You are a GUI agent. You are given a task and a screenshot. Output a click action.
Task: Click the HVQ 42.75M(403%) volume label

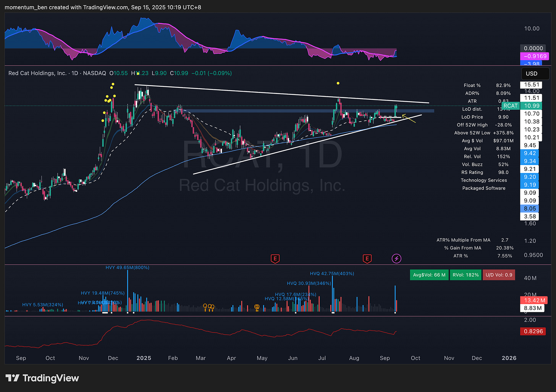332,274
